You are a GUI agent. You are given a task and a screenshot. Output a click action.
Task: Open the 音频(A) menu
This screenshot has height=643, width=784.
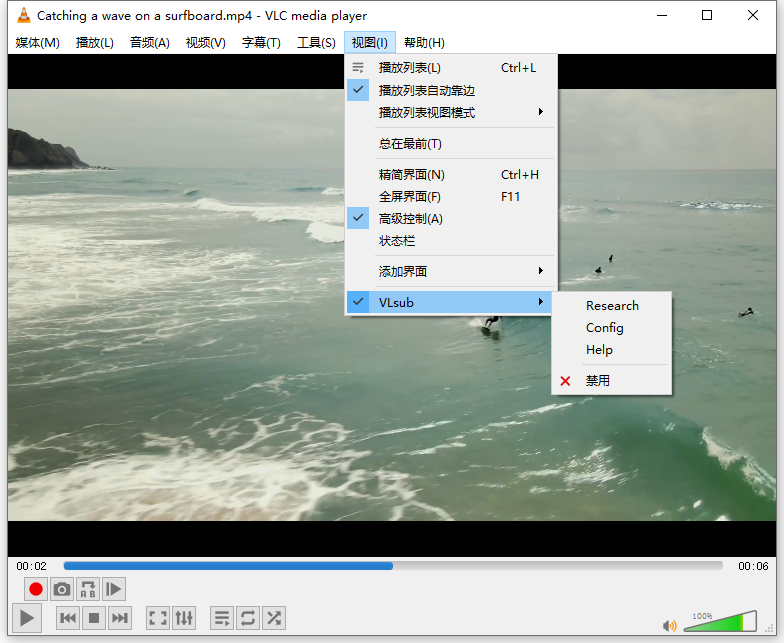click(x=150, y=42)
